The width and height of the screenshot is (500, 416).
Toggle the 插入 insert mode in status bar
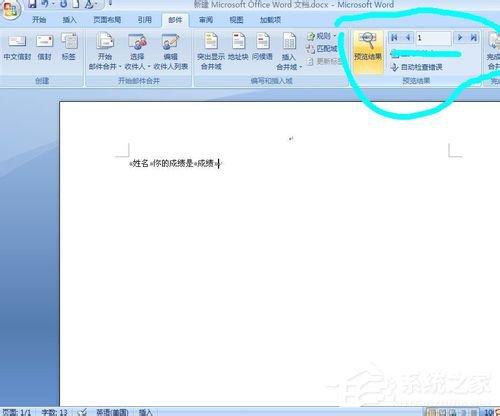click(145, 412)
